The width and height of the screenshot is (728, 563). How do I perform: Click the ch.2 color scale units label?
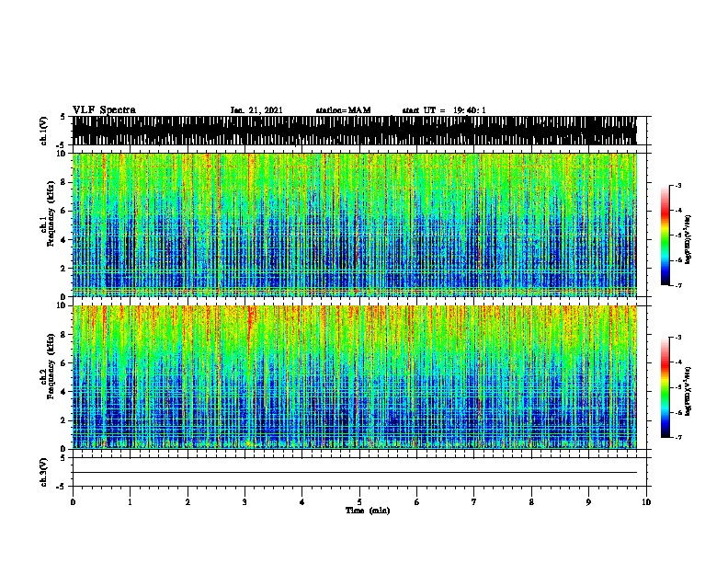[x=688, y=391]
